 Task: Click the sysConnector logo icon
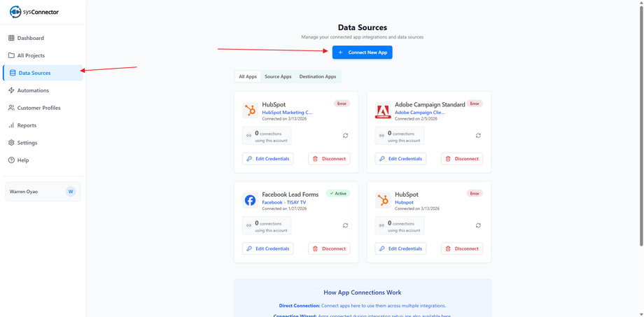click(x=15, y=12)
